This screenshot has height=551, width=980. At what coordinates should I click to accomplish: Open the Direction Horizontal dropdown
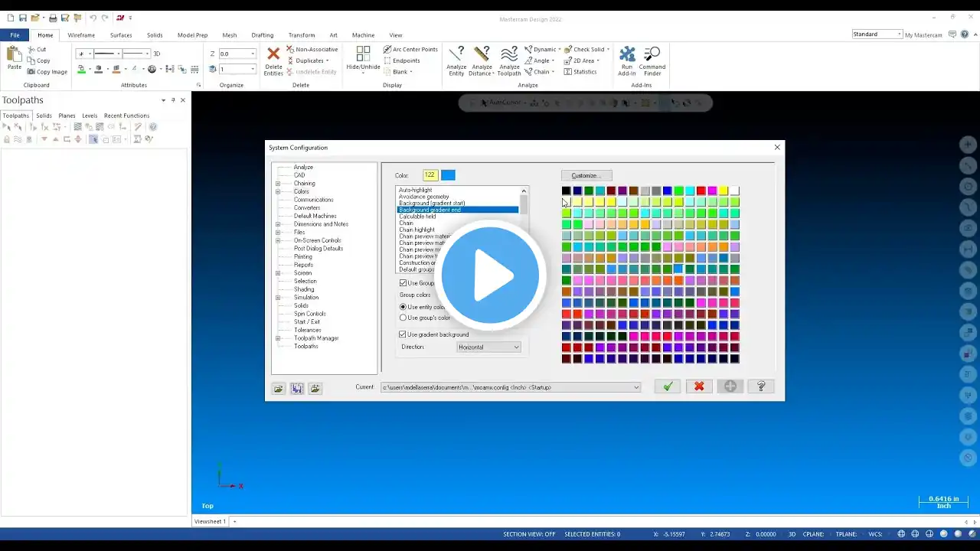click(488, 347)
